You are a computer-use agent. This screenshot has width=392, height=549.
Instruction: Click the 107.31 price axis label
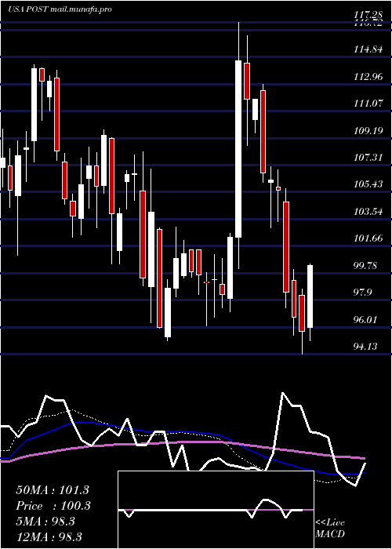tap(368, 158)
